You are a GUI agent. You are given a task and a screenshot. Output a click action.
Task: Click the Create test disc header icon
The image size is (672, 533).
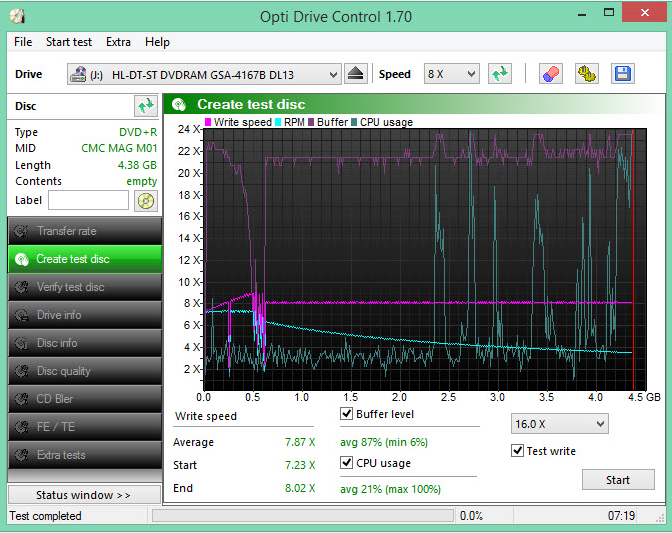click(x=178, y=104)
